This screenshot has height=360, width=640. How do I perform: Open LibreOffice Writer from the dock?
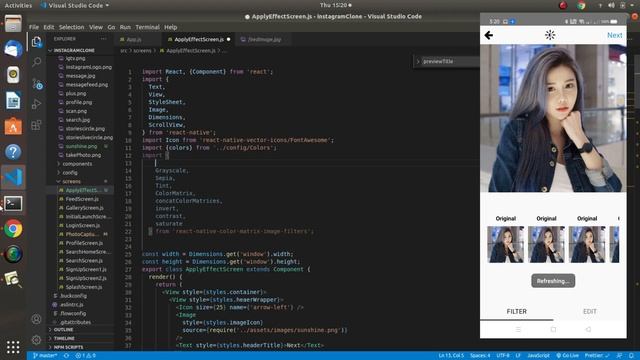(x=13, y=100)
